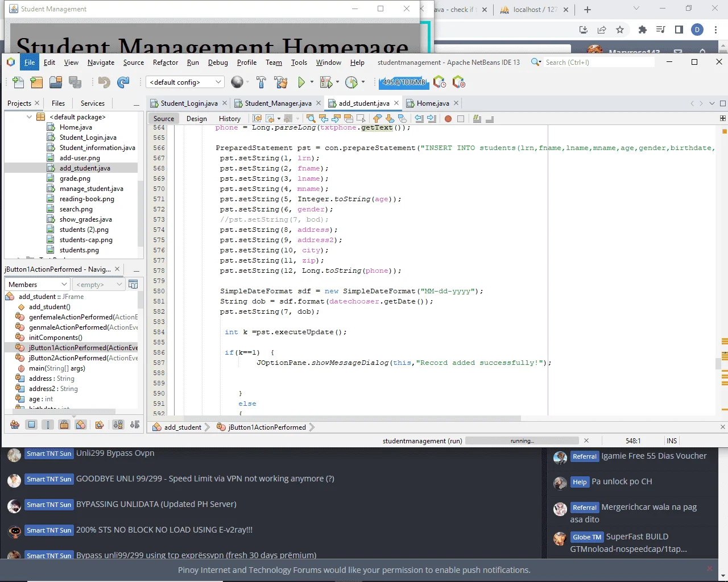The image size is (728, 582).
Task: Toggle Show Static Members filter in Navigator
Action: coord(48,425)
